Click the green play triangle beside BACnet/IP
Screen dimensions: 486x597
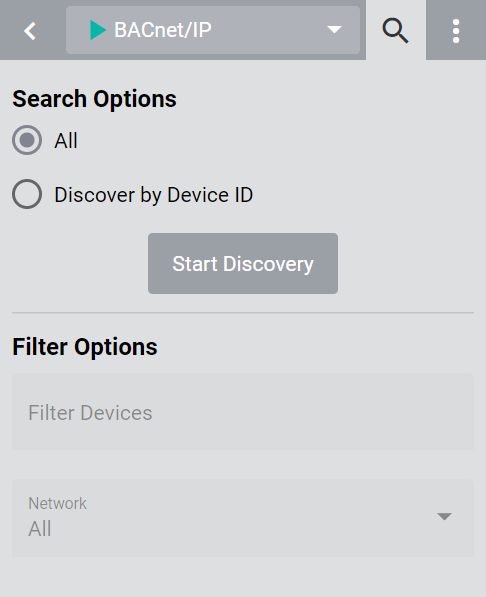pos(98,30)
